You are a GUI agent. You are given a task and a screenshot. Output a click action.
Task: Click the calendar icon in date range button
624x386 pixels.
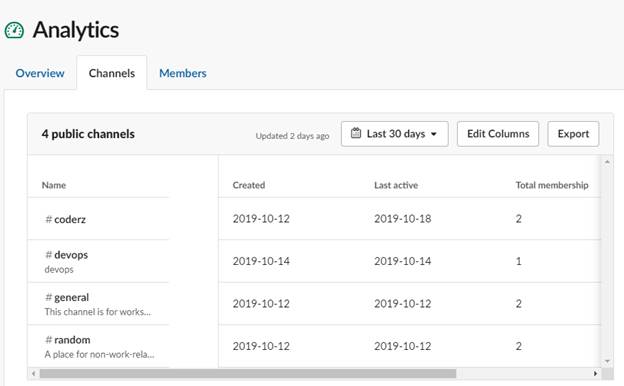[x=356, y=133]
